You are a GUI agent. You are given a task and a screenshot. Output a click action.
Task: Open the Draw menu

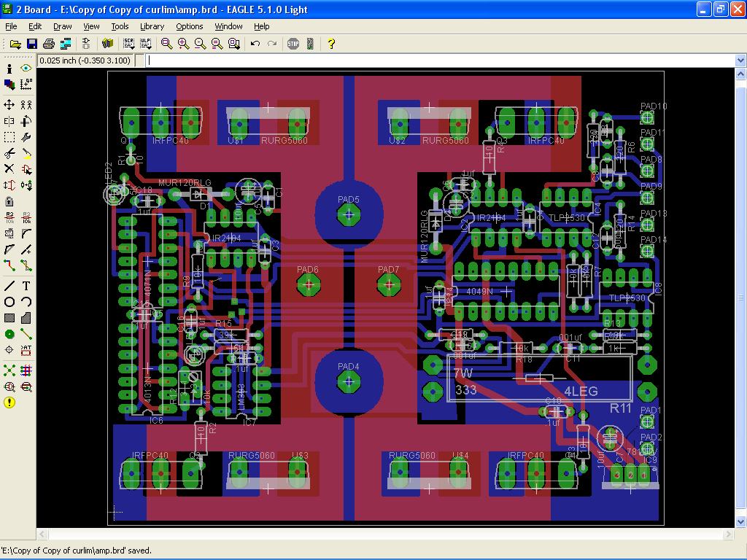coord(63,26)
